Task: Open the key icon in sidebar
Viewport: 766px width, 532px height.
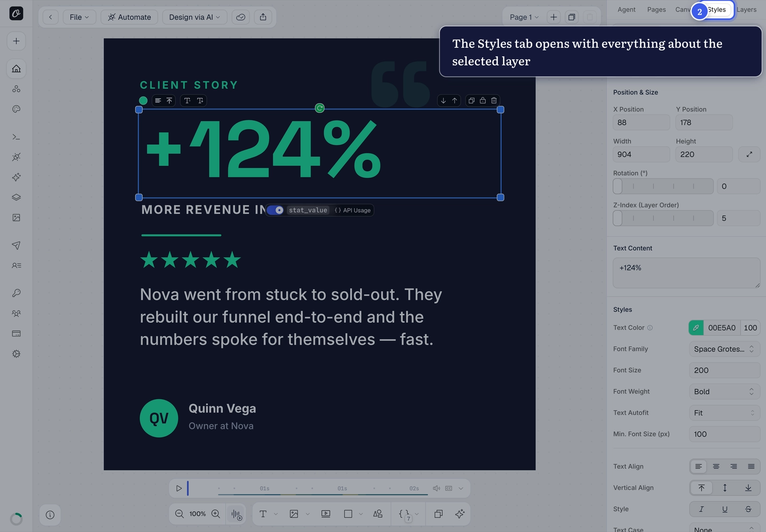Action: pos(16,293)
